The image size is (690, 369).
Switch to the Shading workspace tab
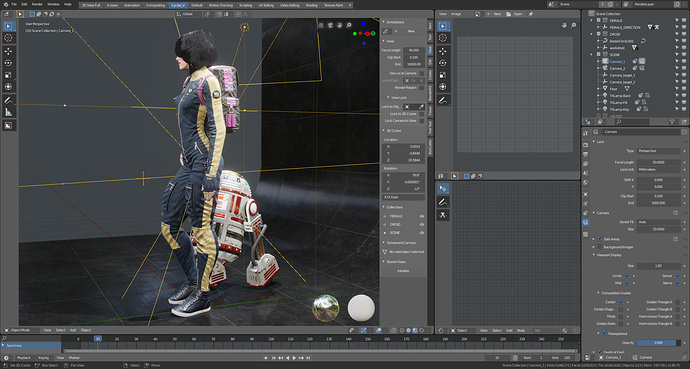pos(312,5)
